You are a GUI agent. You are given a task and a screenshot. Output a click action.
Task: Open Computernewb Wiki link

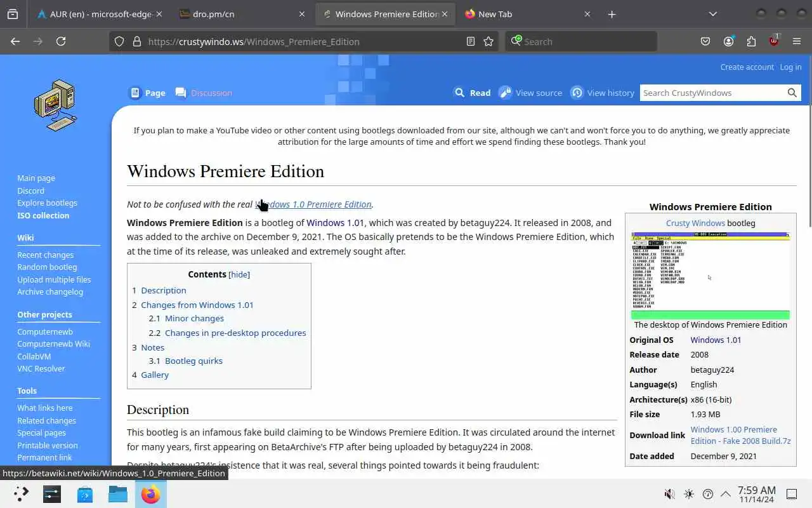pyautogui.click(x=53, y=344)
